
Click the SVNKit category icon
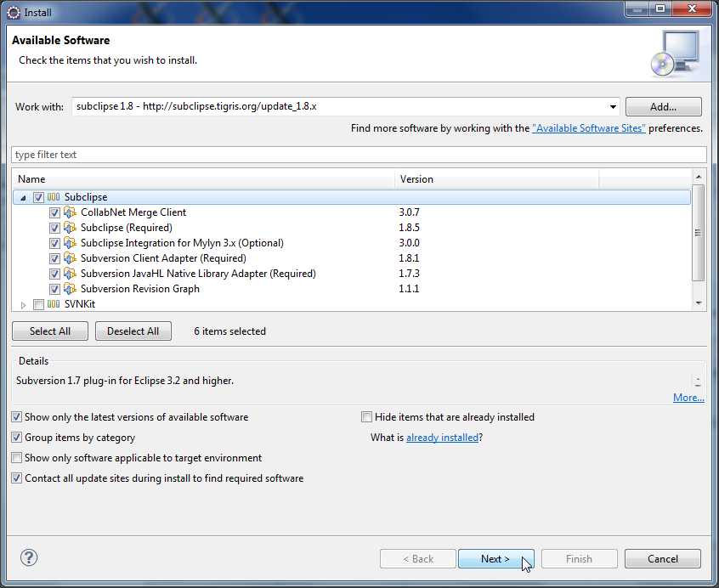tap(54, 304)
